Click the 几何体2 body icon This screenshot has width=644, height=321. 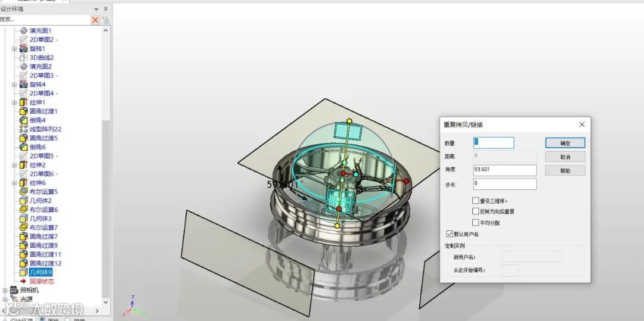click(23, 201)
